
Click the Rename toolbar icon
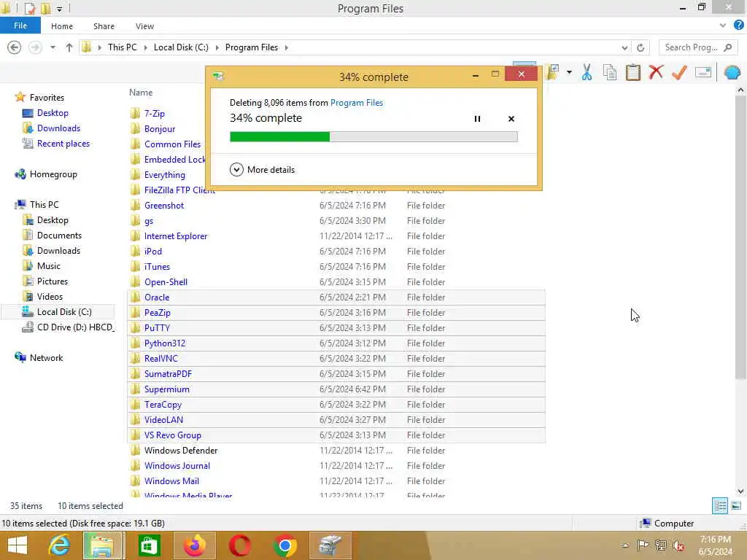[703, 72]
